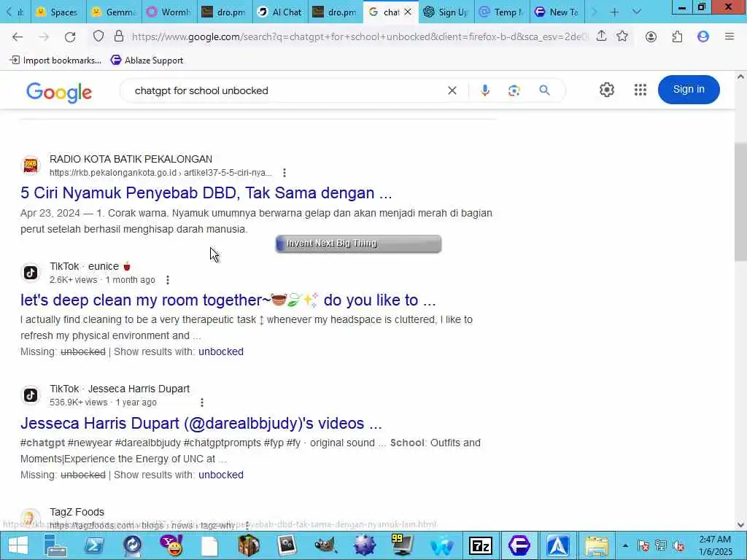The width and height of the screenshot is (747, 560).
Task: Open the Ablaze Floorp browser taskbar icon
Action: coord(519,545)
